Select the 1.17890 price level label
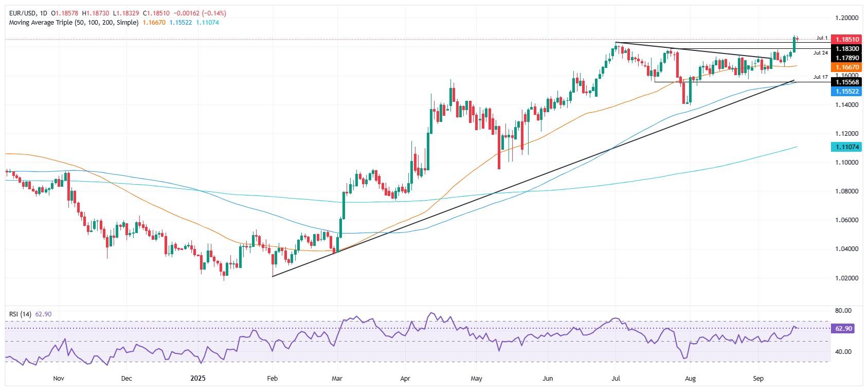This screenshot has width=868, height=392. (845, 58)
